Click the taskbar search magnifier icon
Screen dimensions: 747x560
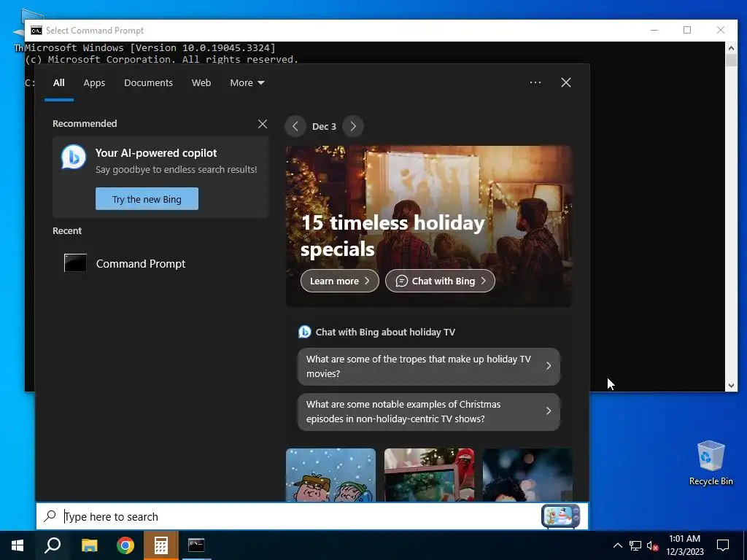[x=53, y=545]
